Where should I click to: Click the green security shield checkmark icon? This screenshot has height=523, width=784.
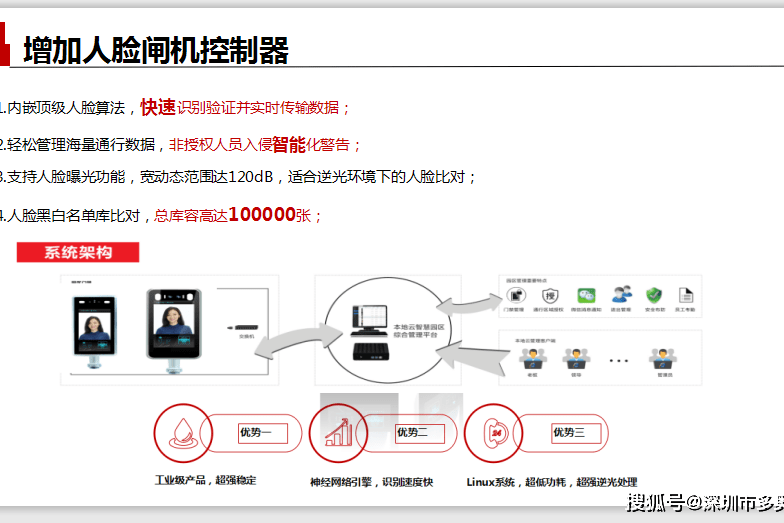[653, 295]
